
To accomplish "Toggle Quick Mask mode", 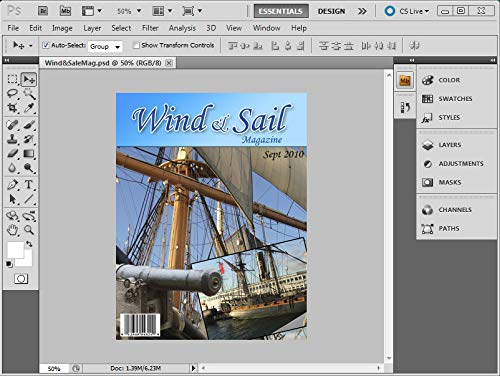I will point(21,279).
